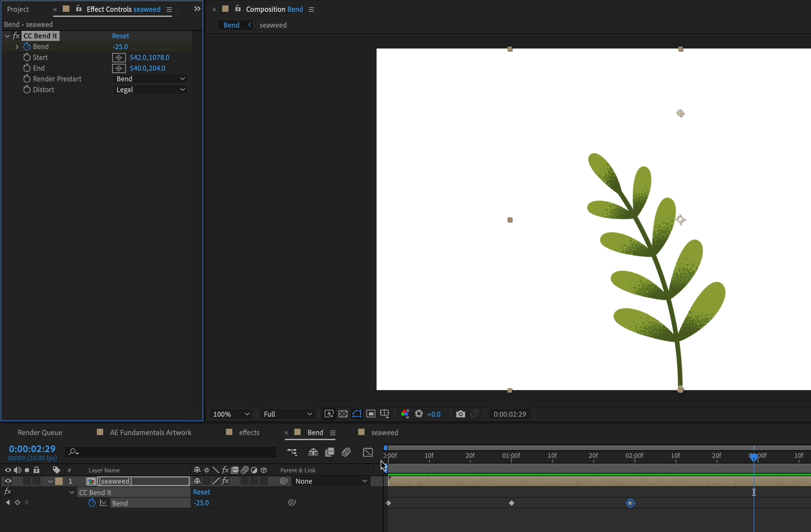811x532 pixels.
Task: Open the 100% magnification dropdown
Action: tap(231, 414)
